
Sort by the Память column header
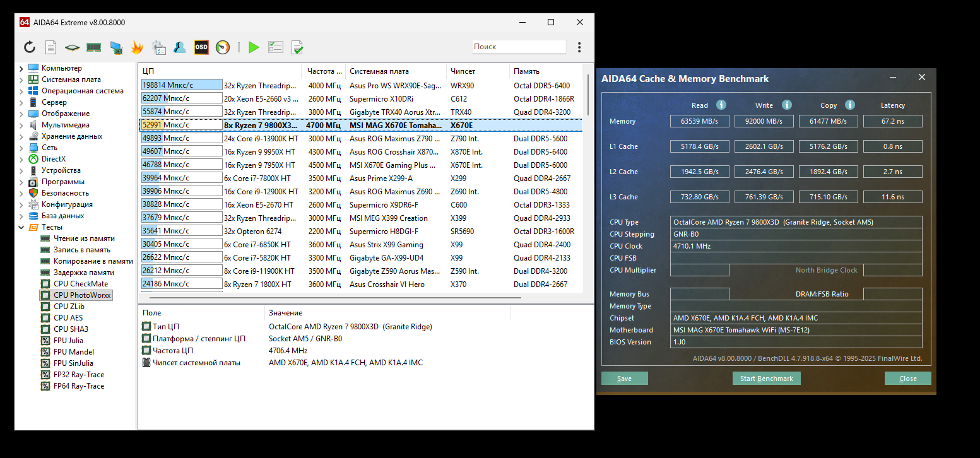coord(545,71)
